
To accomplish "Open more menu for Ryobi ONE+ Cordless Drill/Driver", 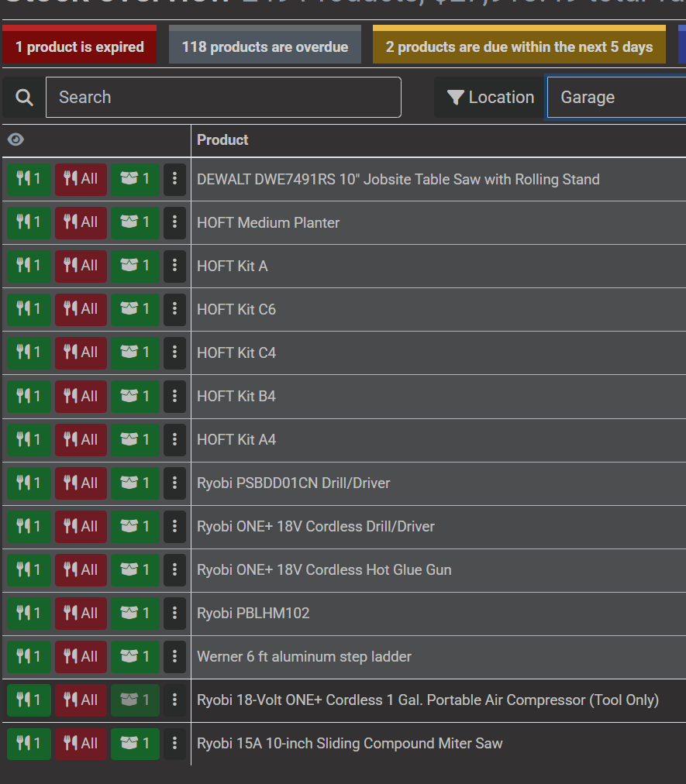I will point(174,527).
